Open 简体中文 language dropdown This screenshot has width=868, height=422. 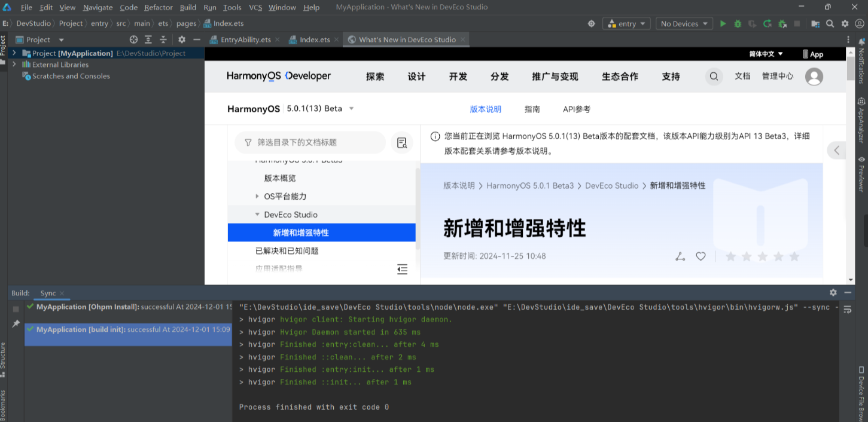click(766, 54)
